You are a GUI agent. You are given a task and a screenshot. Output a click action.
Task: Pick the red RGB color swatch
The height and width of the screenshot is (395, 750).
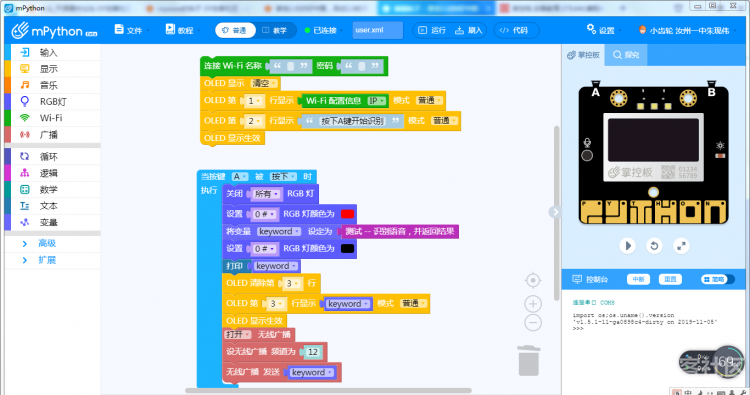[347, 214]
